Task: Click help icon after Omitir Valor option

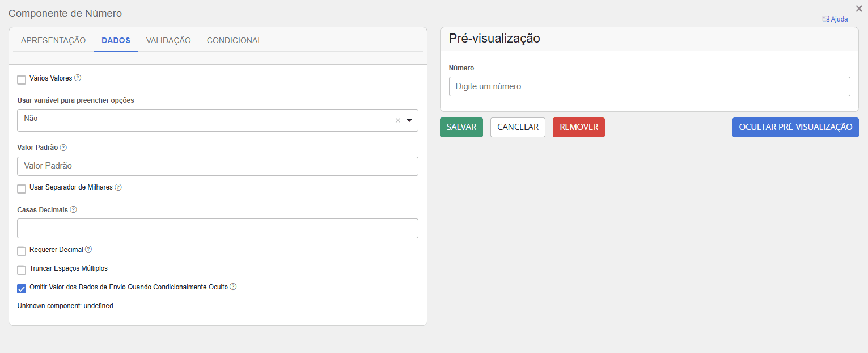Action: [x=233, y=287]
